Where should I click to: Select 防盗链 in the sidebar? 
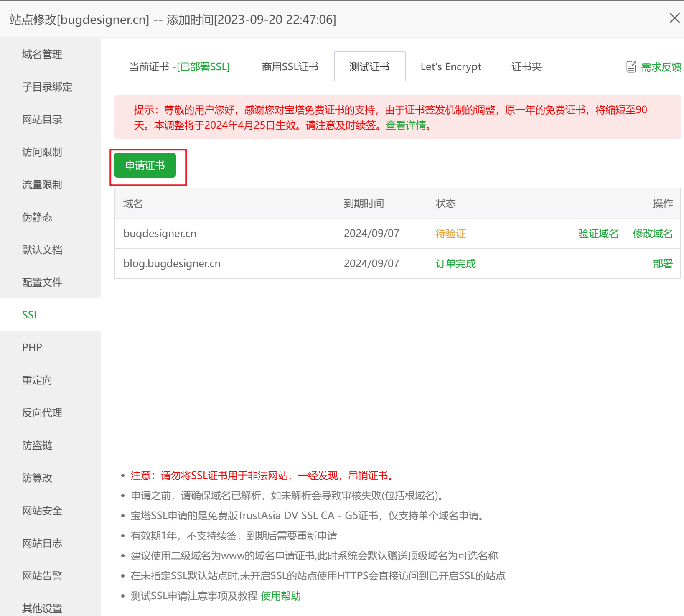point(50,445)
